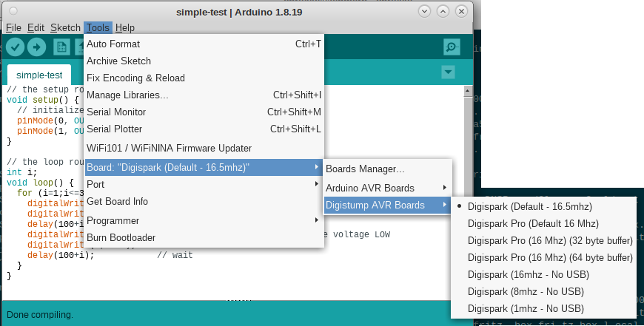
Task: Select Digispark (8mhz - No USB)
Action: pos(543,291)
